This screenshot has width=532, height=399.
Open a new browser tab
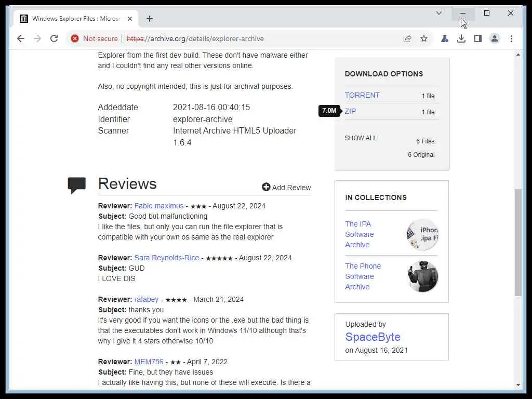click(150, 19)
